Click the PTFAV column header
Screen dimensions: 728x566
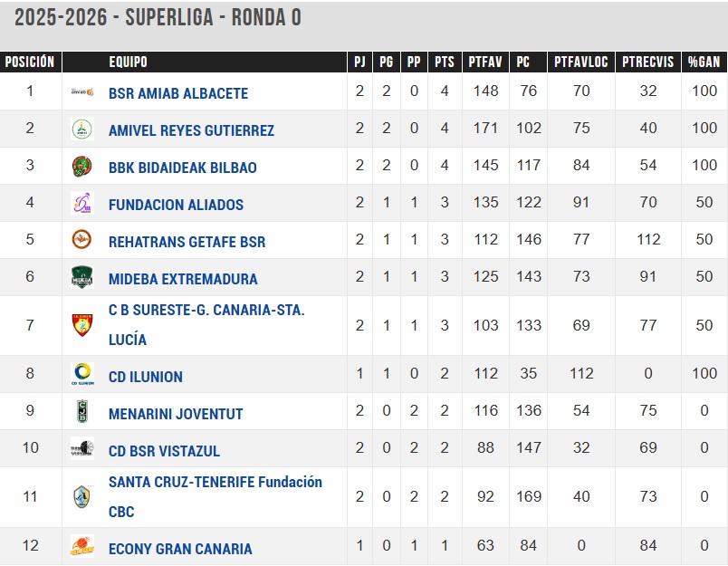485,62
